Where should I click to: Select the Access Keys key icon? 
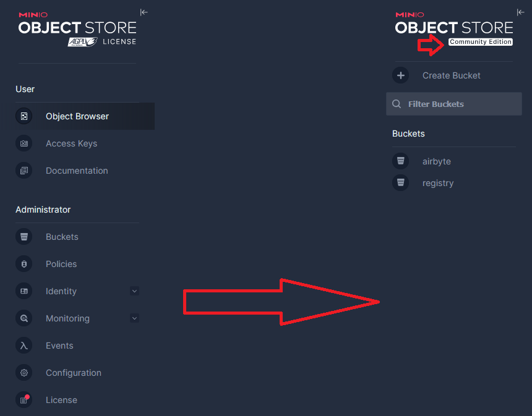24,143
